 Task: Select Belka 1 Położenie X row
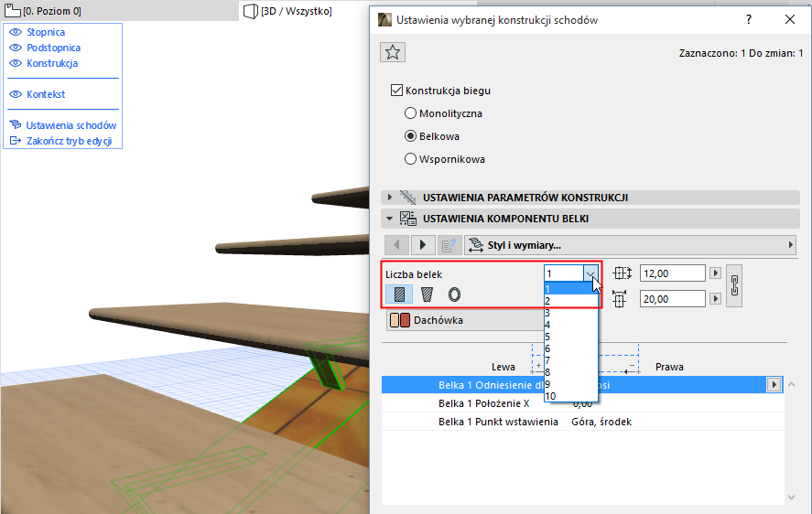(x=582, y=403)
